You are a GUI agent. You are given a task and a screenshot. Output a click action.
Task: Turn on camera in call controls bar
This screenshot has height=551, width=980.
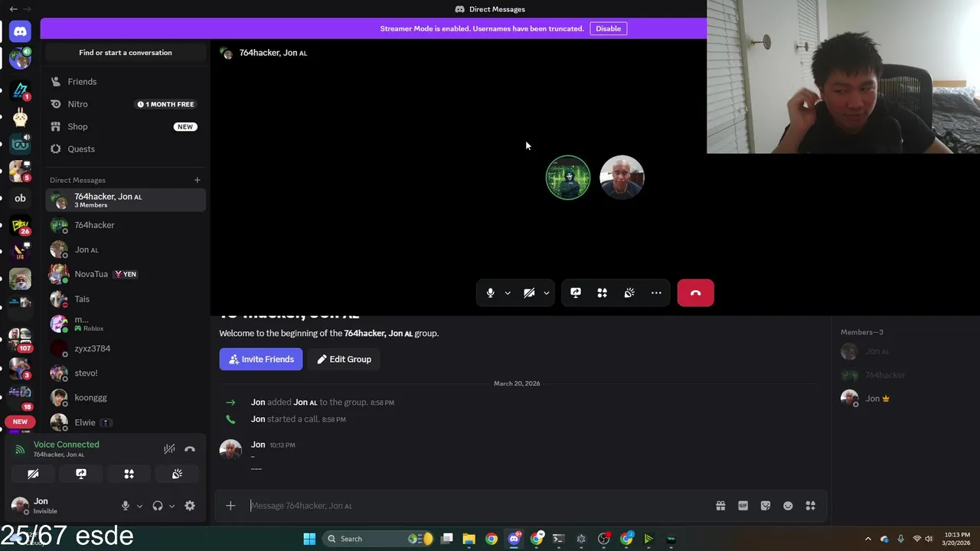[x=529, y=293]
